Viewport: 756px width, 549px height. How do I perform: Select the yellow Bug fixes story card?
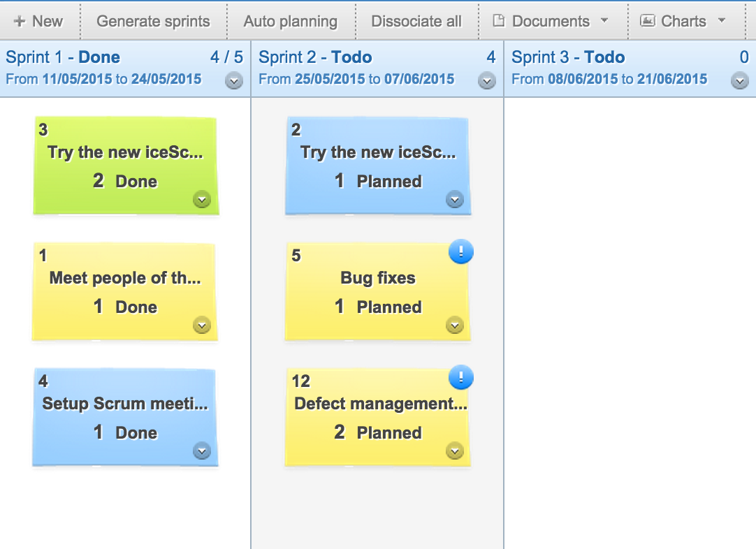click(x=377, y=292)
